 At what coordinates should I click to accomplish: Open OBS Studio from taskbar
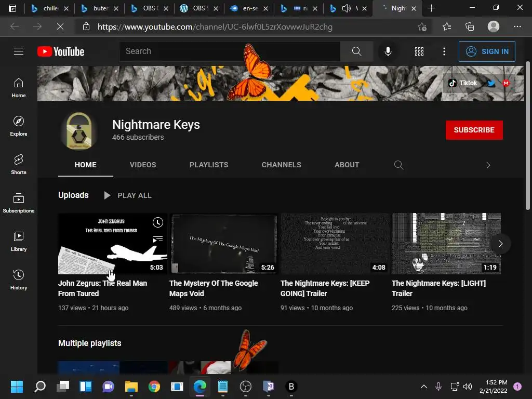point(245,387)
